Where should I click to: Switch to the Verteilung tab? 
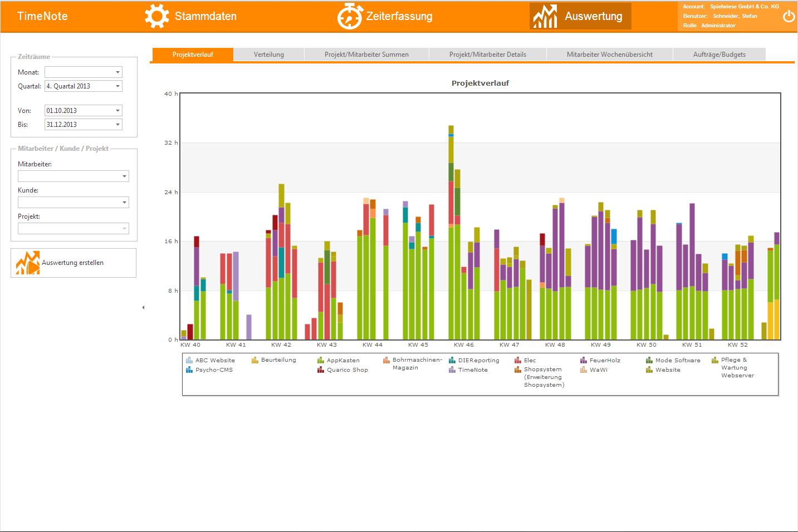point(269,55)
